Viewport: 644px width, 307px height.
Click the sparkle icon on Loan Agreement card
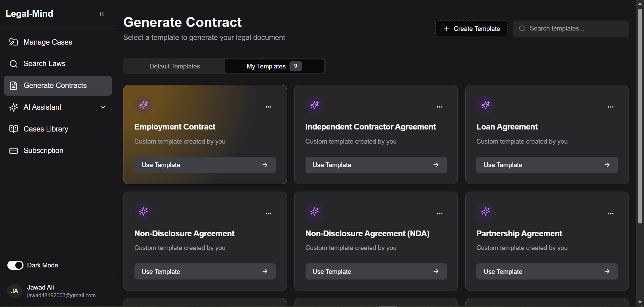(x=485, y=105)
